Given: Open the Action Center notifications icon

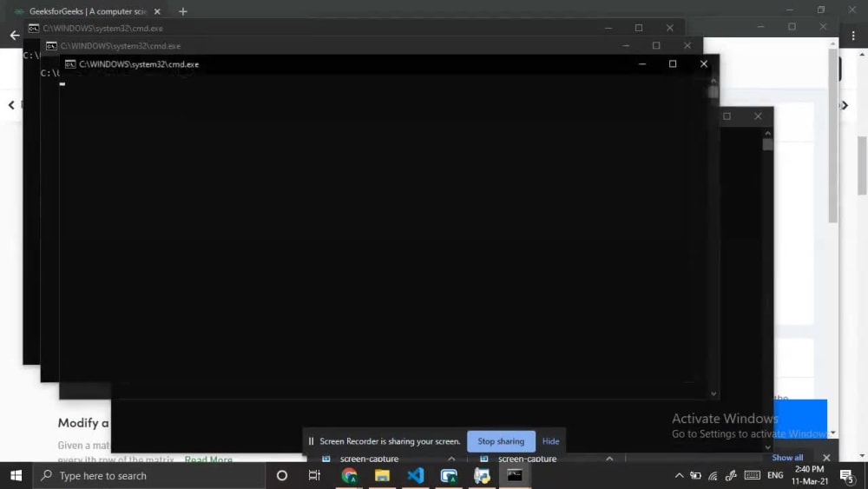Looking at the screenshot, I should pos(846,476).
